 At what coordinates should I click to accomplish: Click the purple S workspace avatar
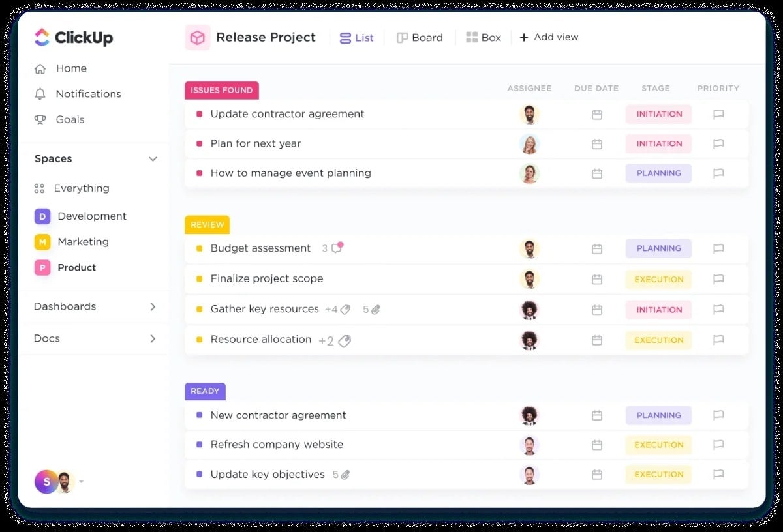coord(46,482)
